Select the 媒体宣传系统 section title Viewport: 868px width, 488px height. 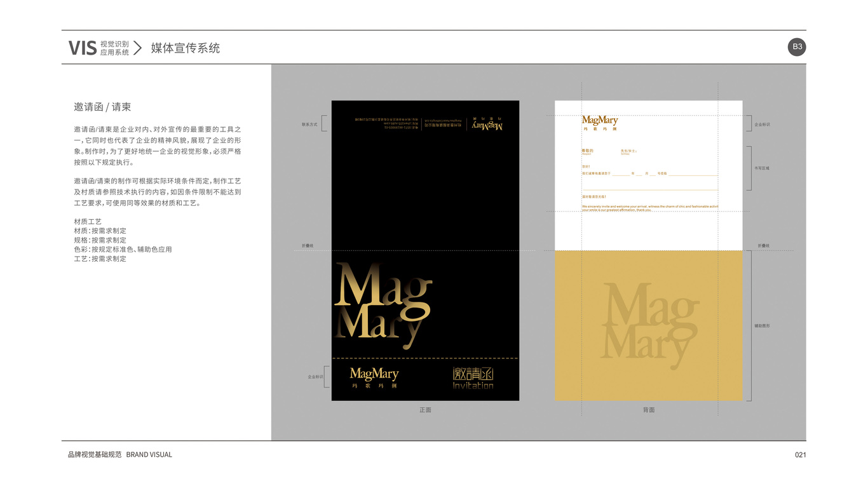click(186, 48)
